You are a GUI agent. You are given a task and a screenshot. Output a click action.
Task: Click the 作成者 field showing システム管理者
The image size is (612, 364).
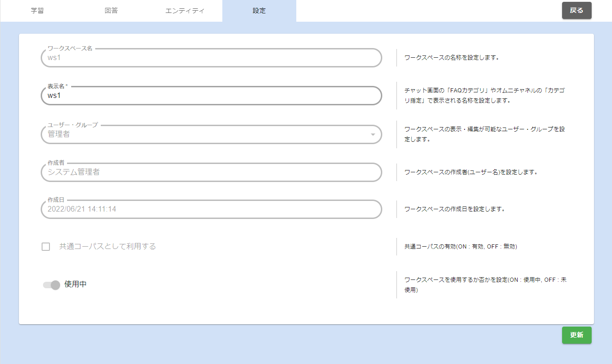pos(211,172)
